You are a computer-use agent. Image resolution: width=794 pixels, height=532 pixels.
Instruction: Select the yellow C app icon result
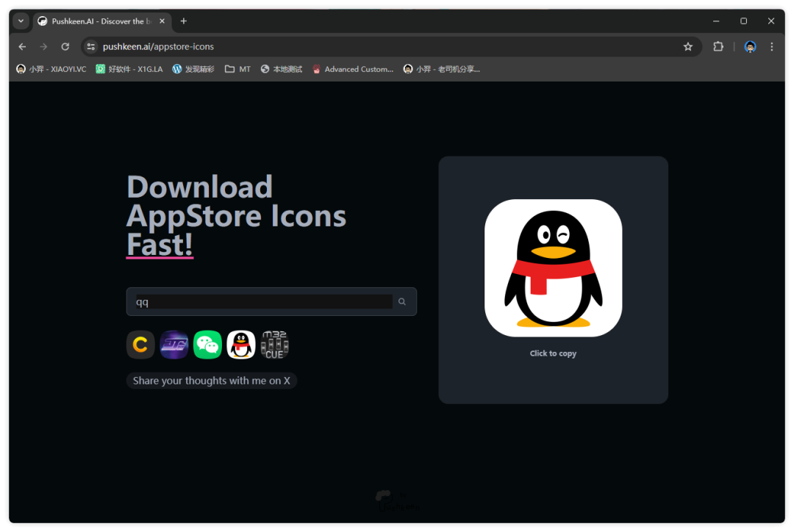pos(140,345)
